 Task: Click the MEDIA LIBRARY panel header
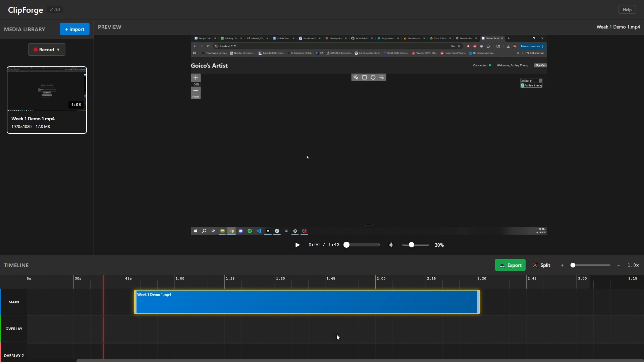click(24, 29)
